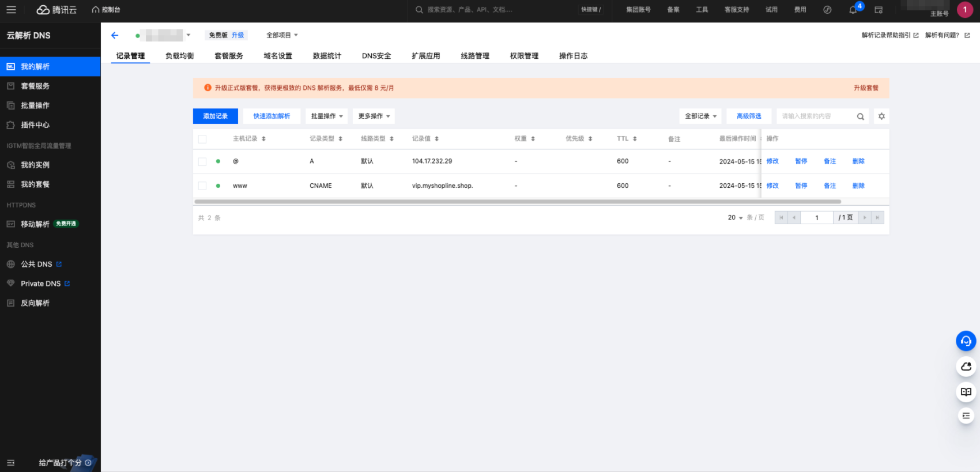Tick the select-all checkbox in table header
980x472 pixels.
point(202,139)
